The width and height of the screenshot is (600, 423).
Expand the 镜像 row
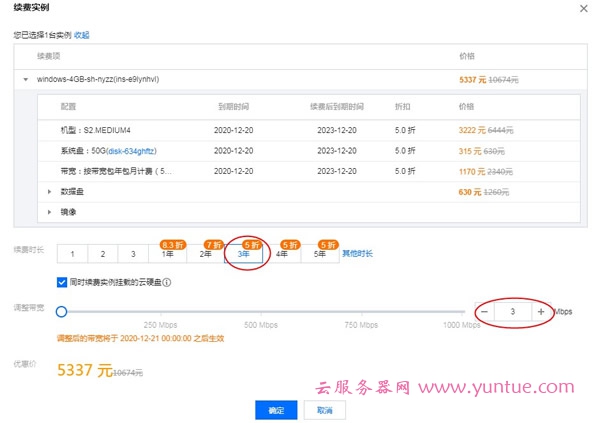[50, 211]
